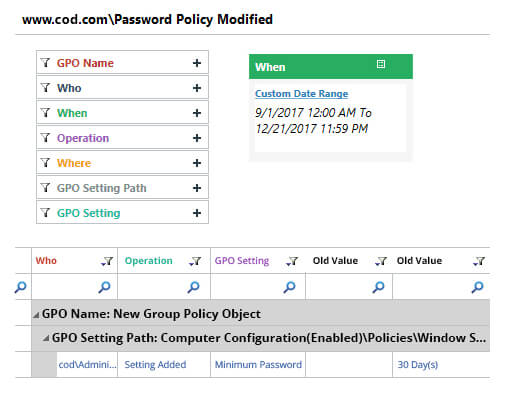The width and height of the screenshot is (515, 402).
Task: Collapse the GPO Name: New Group Policy Object group
Action: coord(36,314)
